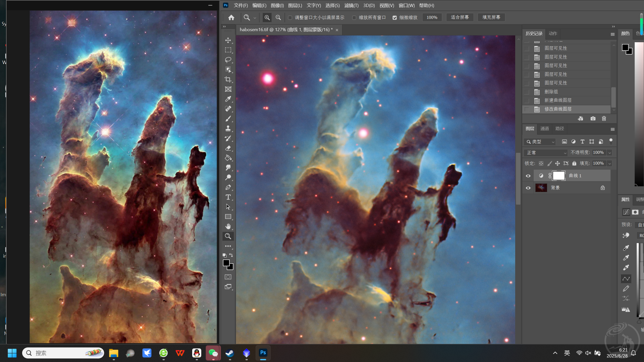Toggle lock transparent pixels icon
Viewport: 644px width, 362px height.
click(541, 163)
